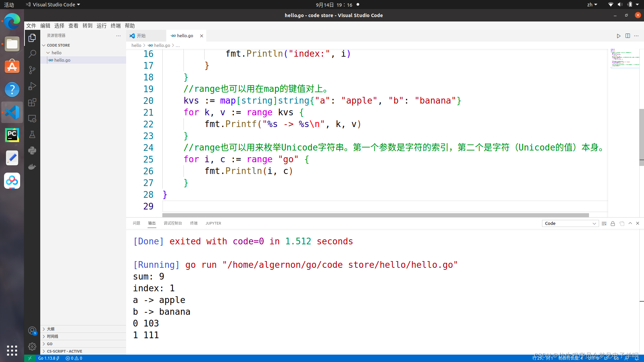Open the Explorer view in activity bar

point(32,38)
